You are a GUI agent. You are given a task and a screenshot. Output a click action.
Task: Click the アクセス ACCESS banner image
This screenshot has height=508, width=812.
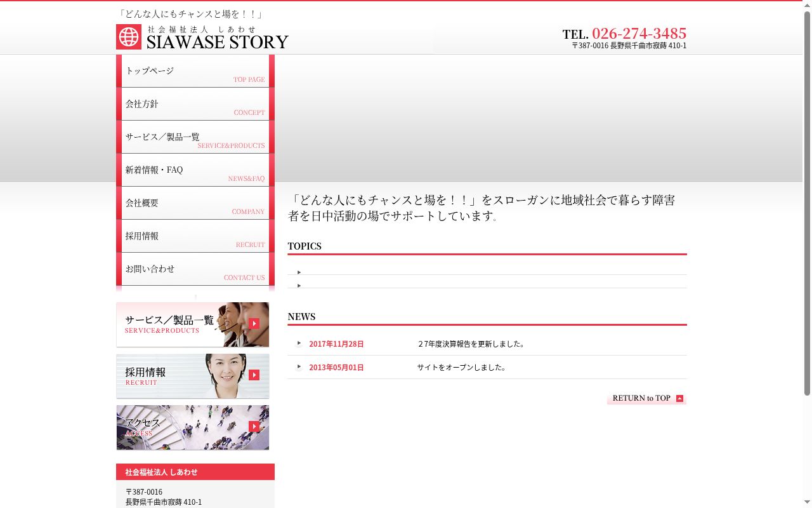click(193, 427)
